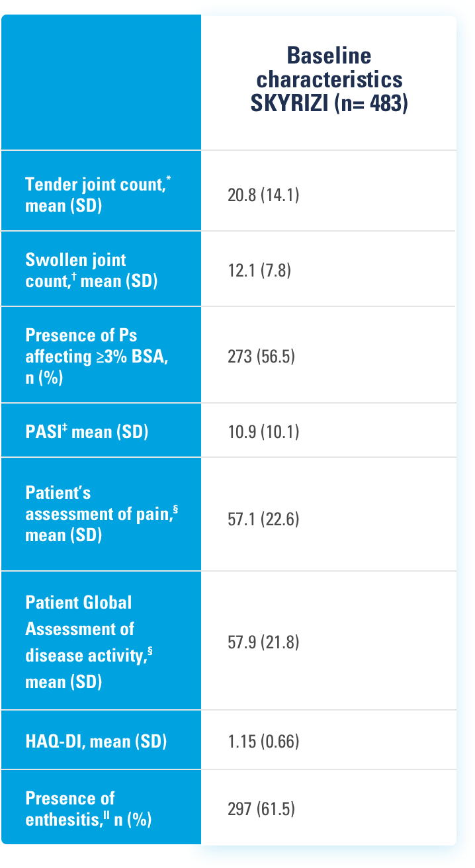
Task: Click the value 297 (61.5)
Action: [261, 808]
